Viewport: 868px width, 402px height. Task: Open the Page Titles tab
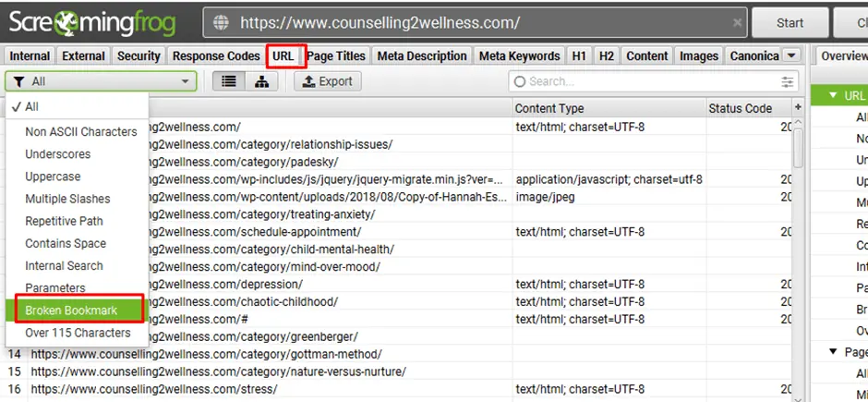pyautogui.click(x=336, y=56)
